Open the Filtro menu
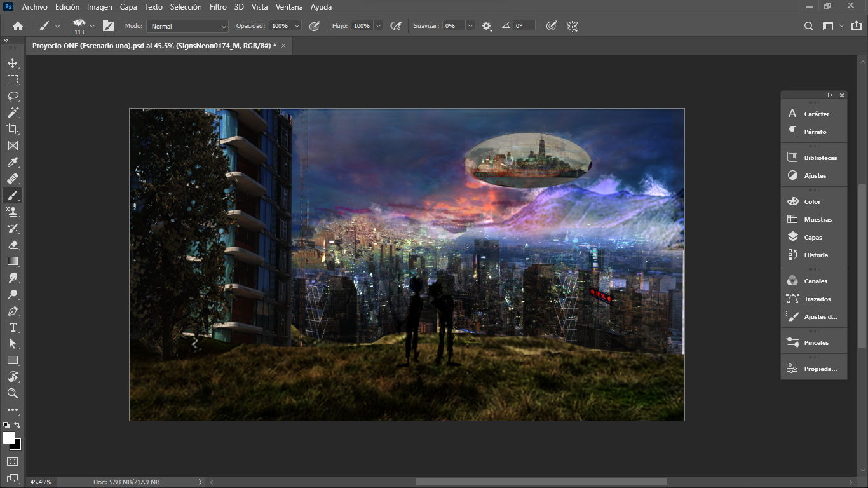The width and height of the screenshot is (868, 488). coord(218,7)
